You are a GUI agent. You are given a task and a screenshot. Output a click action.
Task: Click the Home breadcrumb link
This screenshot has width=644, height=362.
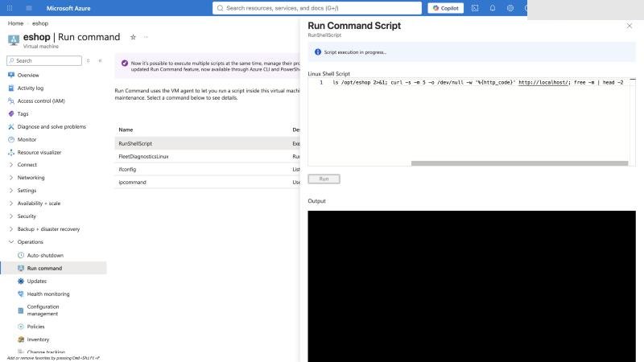[x=15, y=23]
